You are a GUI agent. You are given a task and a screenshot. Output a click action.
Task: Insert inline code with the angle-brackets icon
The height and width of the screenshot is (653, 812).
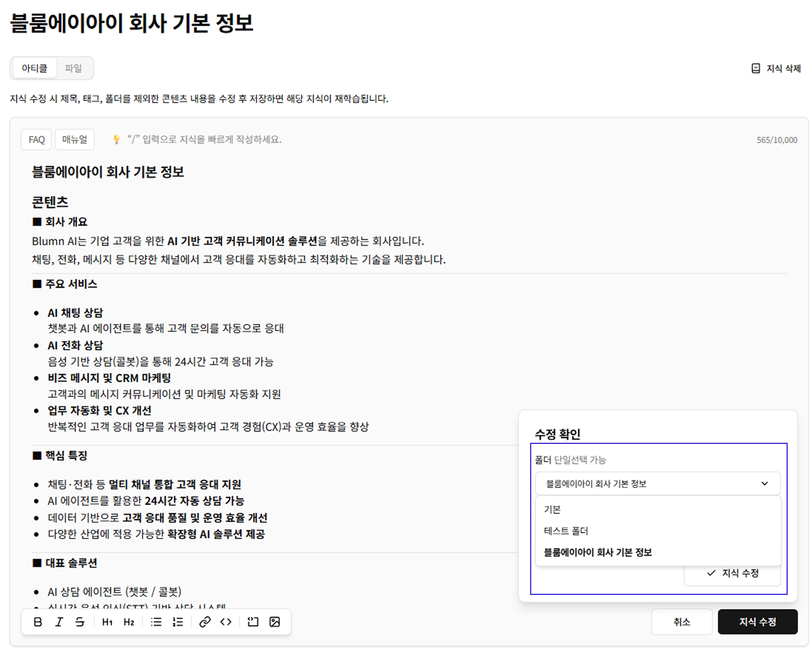(x=226, y=622)
